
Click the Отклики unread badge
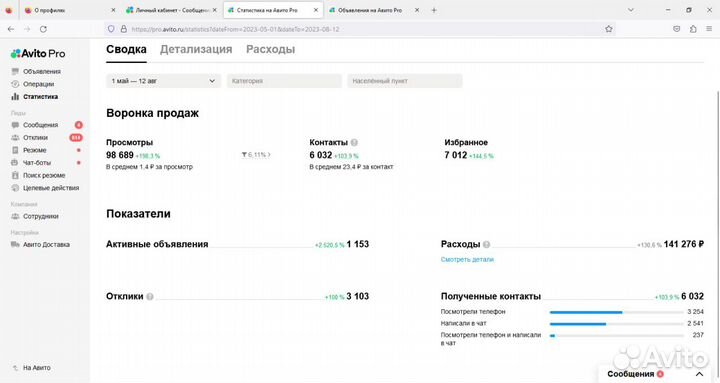coord(76,138)
